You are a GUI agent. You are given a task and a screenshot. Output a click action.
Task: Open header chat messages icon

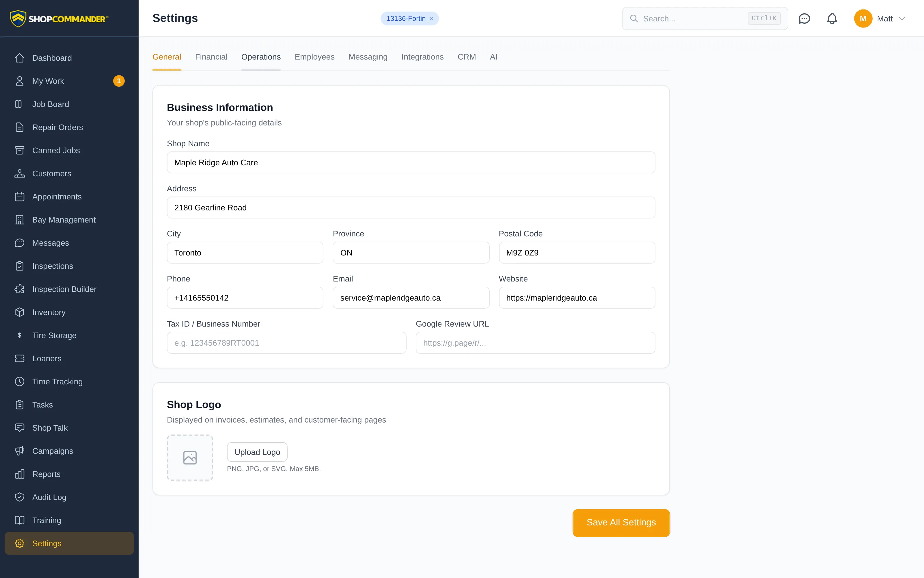(x=804, y=18)
